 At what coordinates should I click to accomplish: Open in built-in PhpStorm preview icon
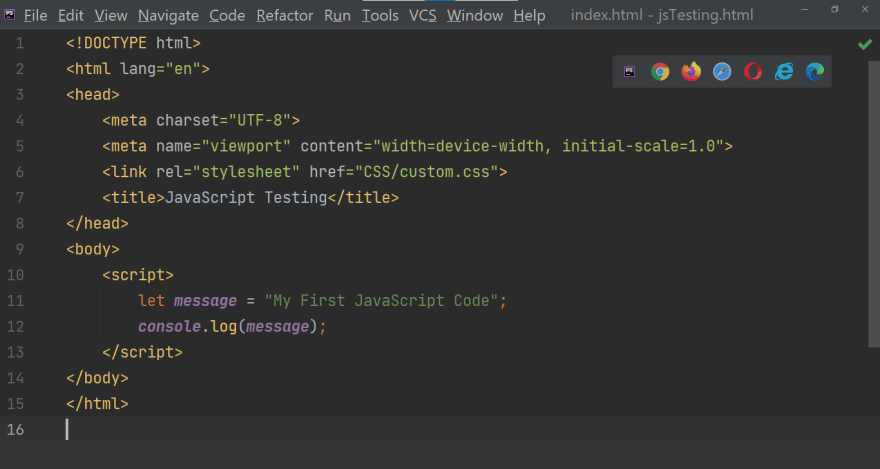(630, 72)
